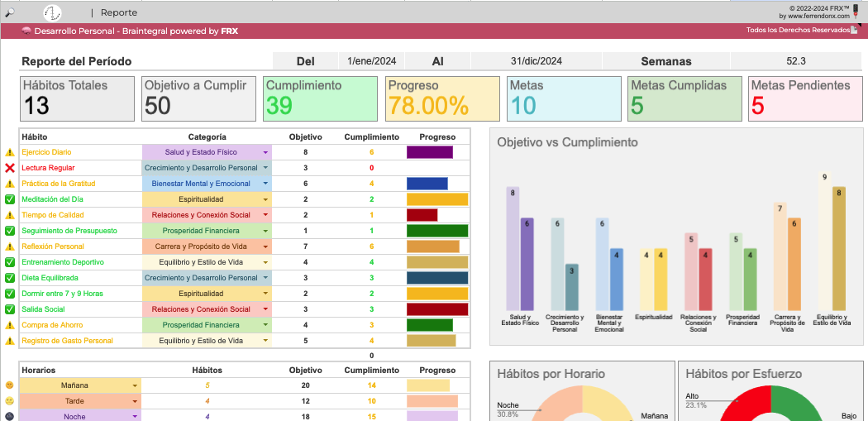Click green check beside Entrenamiento Deportivo
Viewport: 868px width, 421px height.
click(9, 262)
